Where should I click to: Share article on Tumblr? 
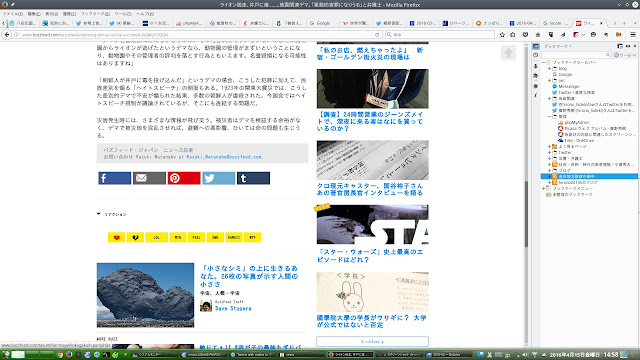click(253, 178)
